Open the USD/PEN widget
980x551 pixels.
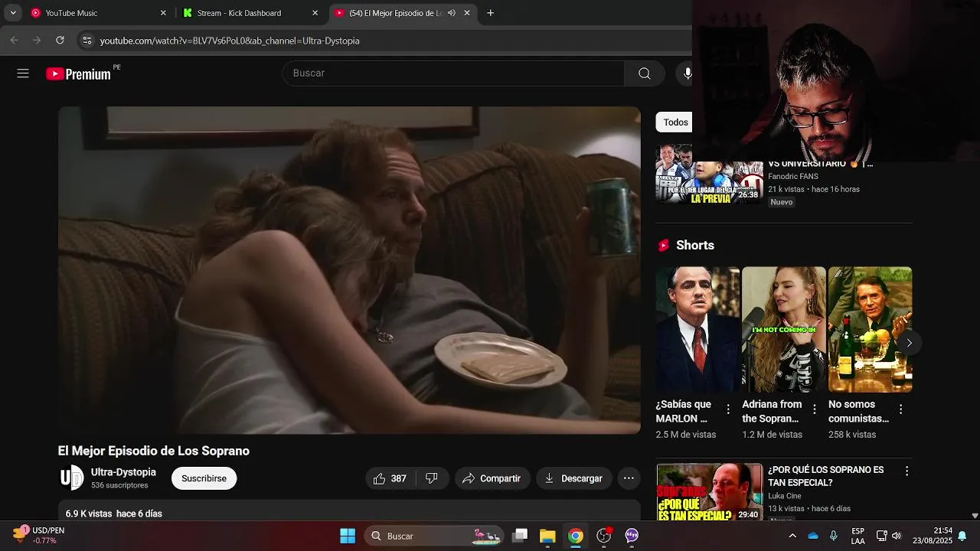(40, 536)
